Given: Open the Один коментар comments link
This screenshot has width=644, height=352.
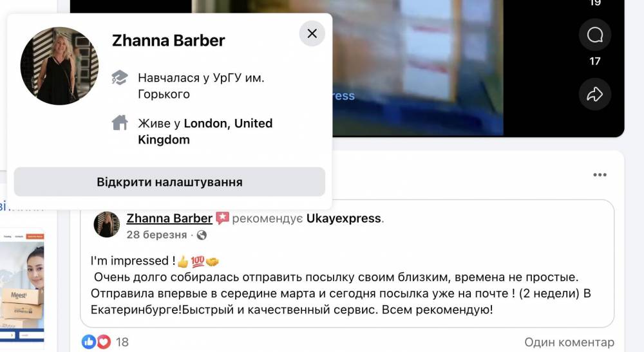Looking at the screenshot, I should point(569,342).
